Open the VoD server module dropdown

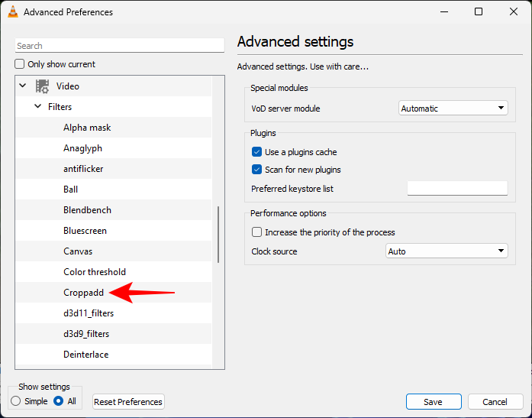(x=453, y=109)
